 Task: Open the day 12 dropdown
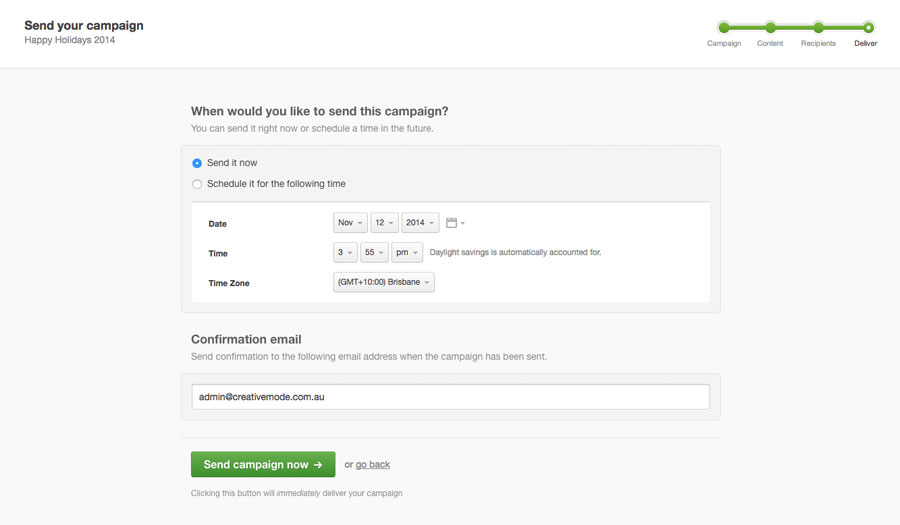384,223
